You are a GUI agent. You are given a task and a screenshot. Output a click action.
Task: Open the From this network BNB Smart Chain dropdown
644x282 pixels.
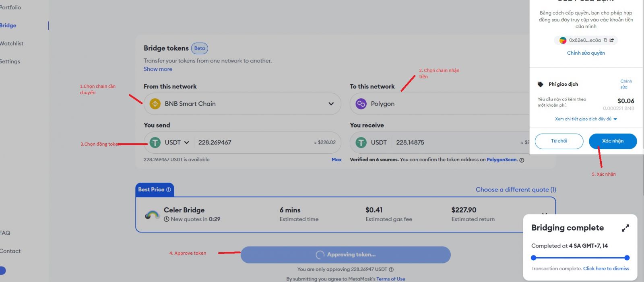coord(242,104)
